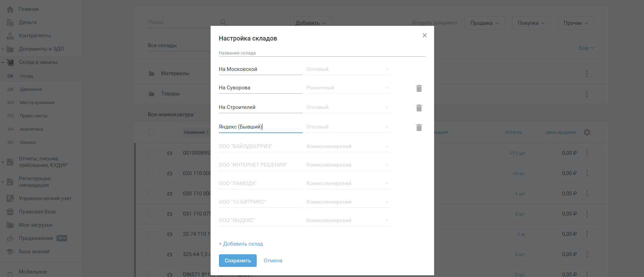Delete the На Суворова warehouse row
The width and height of the screenshot is (644, 277).
click(x=419, y=88)
